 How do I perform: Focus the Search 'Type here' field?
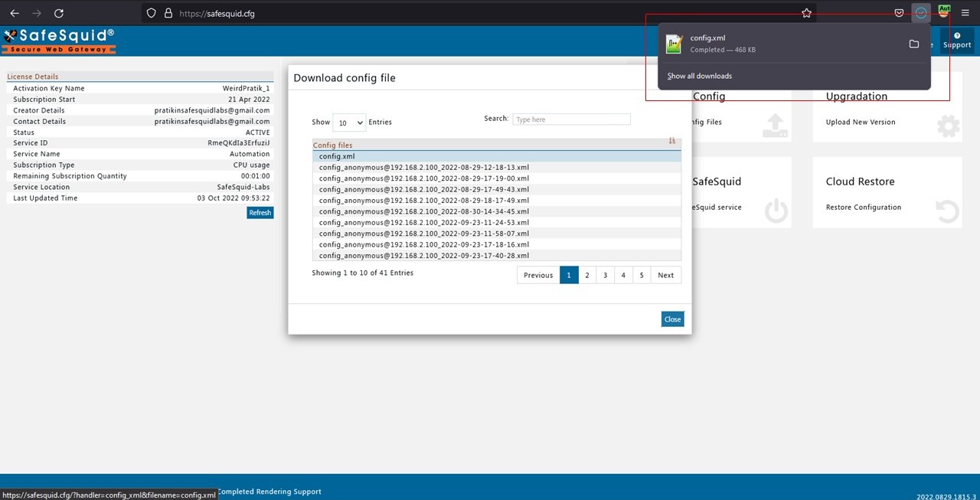571,119
